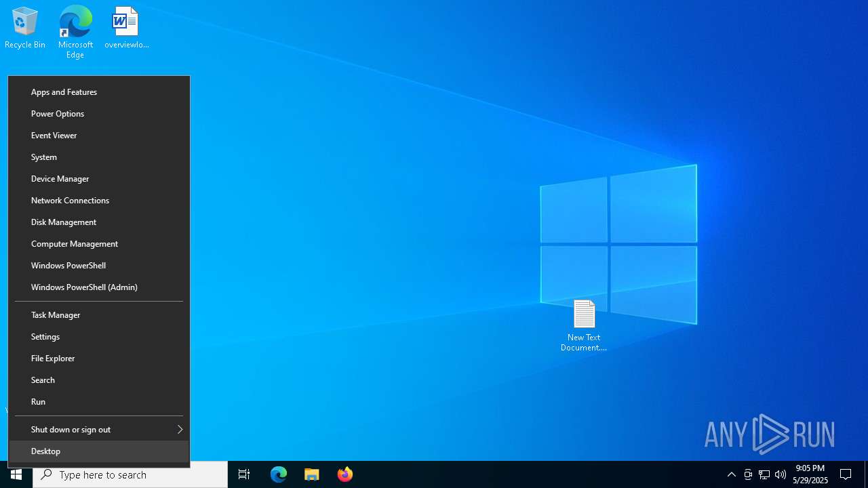Click the volume speaker tray icon

coord(781,474)
